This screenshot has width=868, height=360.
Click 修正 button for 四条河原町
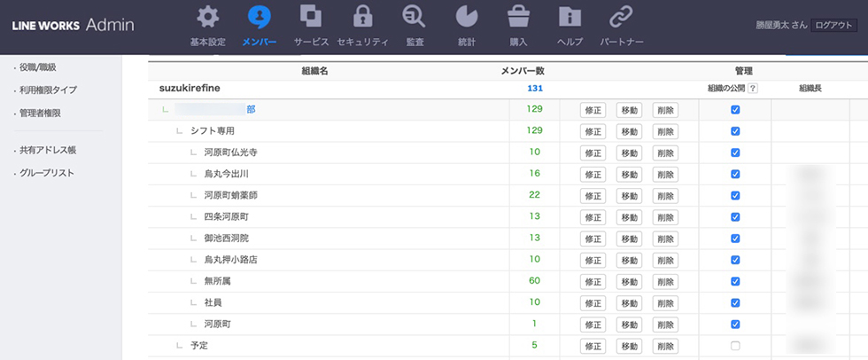593,217
